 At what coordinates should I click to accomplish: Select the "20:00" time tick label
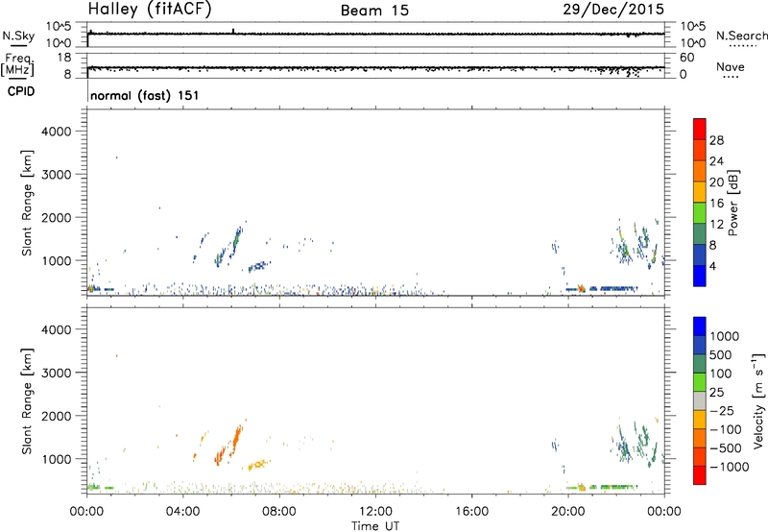point(567,512)
